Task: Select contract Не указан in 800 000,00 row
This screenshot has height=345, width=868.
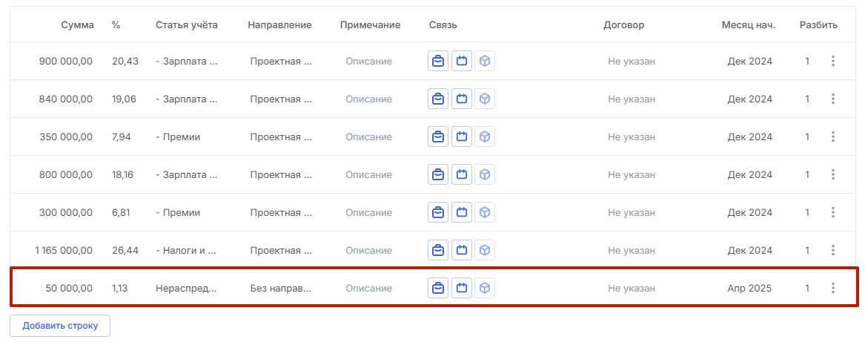Action: click(x=632, y=174)
